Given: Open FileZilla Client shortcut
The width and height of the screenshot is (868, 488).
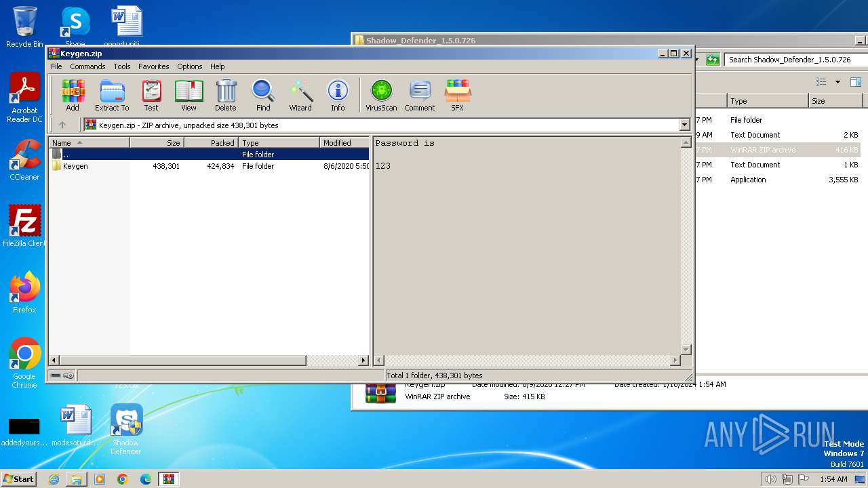Looking at the screenshot, I should 24,226.
